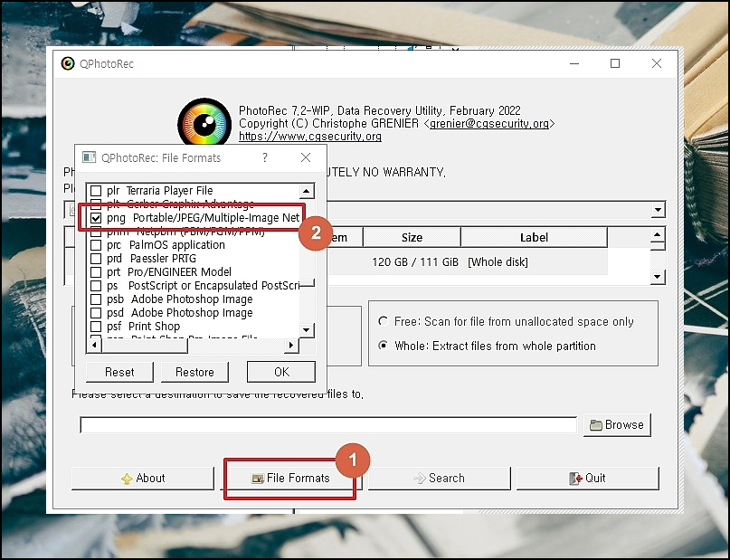Click the format list horizontal scrollbar thumb
Screen dimensions: 730x560
(145, 346)
